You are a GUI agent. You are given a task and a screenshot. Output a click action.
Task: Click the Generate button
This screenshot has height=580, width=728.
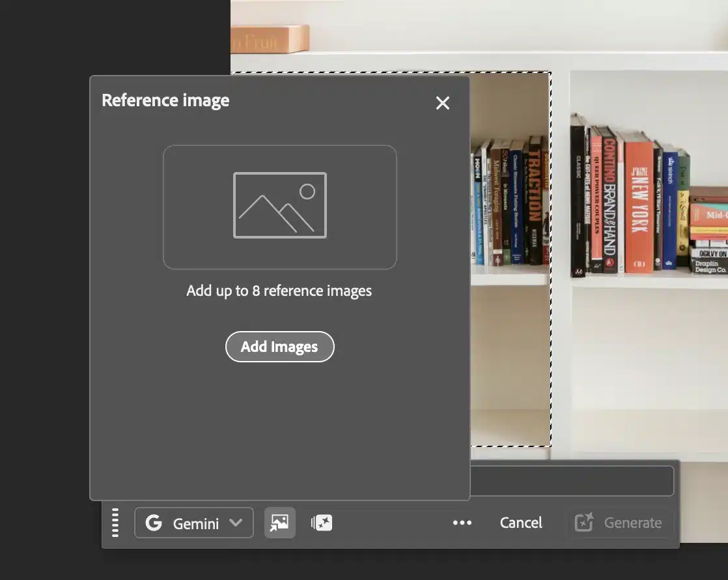(x=619, y=523)
